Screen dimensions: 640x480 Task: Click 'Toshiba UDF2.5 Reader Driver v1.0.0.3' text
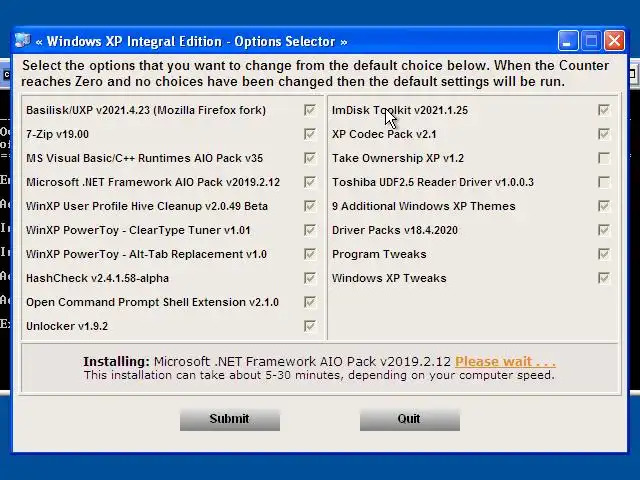click(433, 182)
